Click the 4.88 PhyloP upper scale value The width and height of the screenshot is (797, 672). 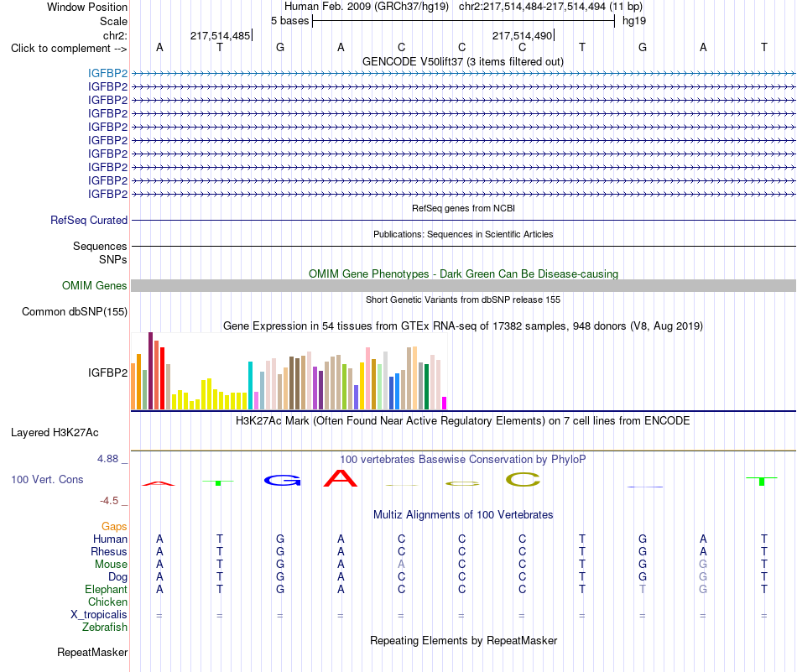click(x=107, y=459)
